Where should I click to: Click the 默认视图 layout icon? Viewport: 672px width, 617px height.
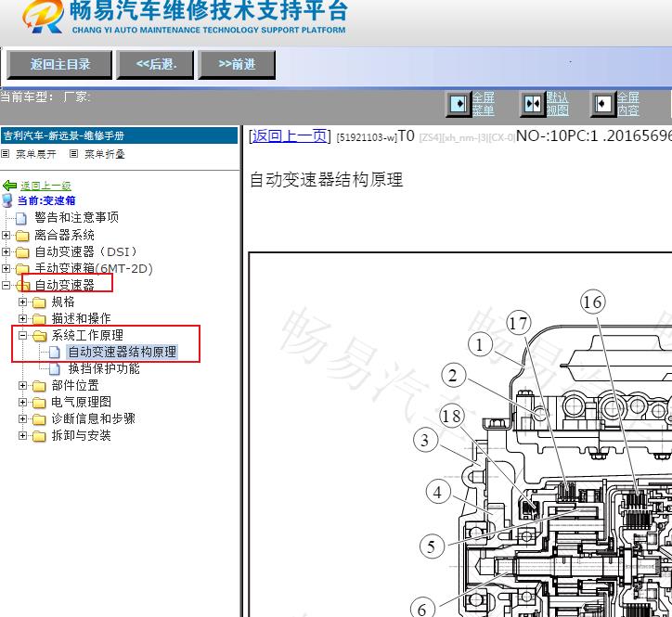(533, 104)
